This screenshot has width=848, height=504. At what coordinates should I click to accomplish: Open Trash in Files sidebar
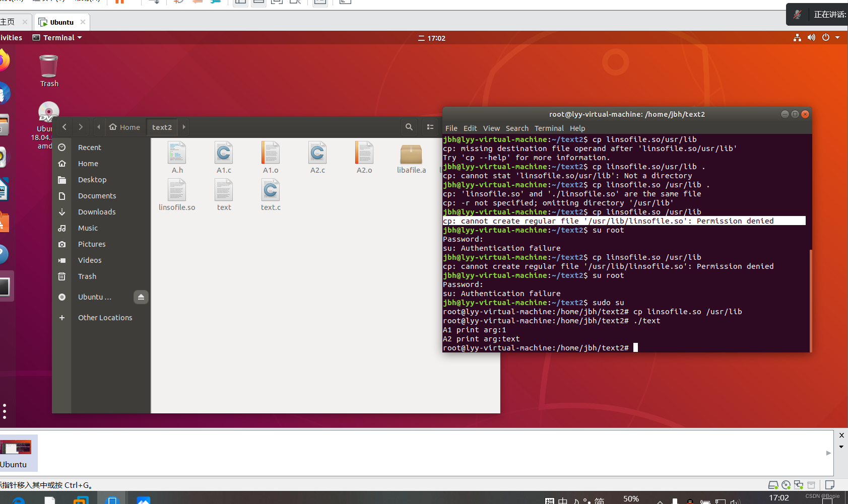coord(101,276)
